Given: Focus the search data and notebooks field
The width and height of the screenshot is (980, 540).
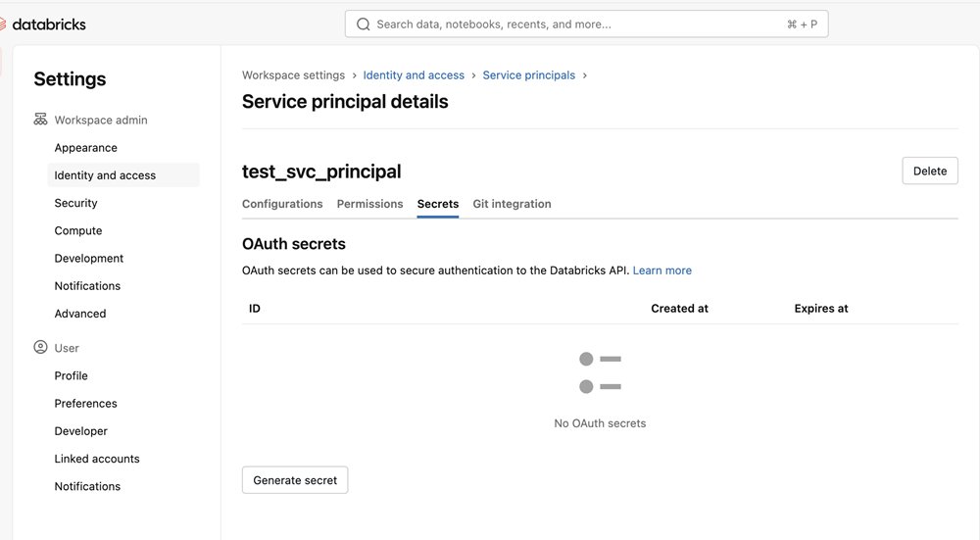Looking at the screenshot, I should point(587,24).
